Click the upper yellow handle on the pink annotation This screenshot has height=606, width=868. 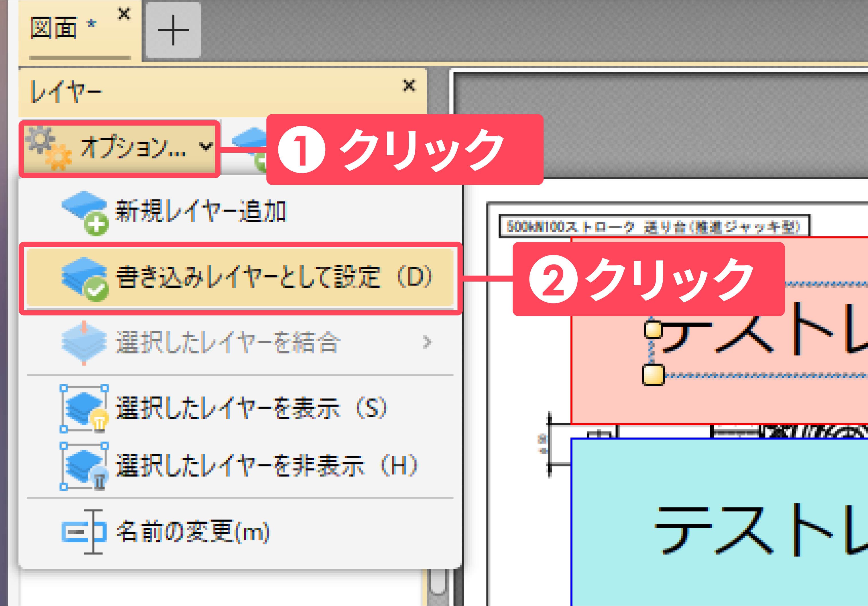[x=653, y=330]
